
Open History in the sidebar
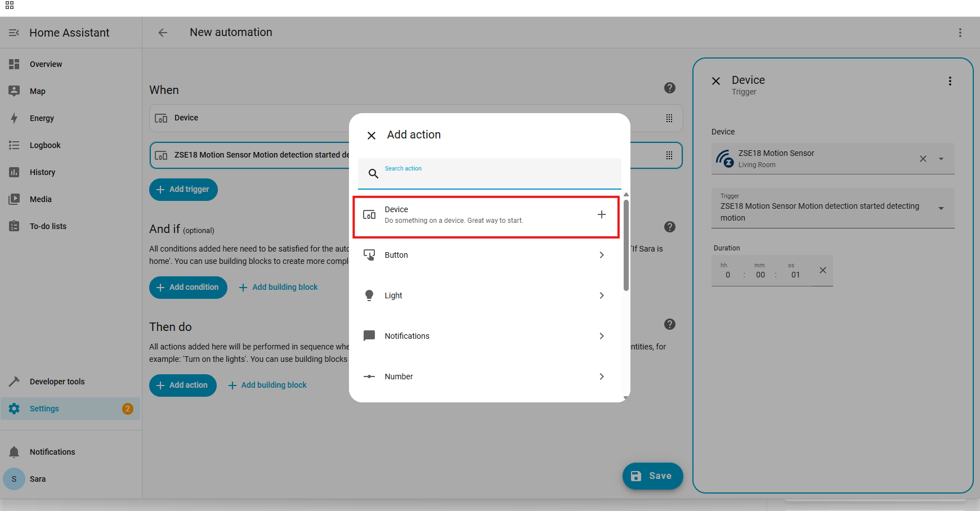click(71, 172)
